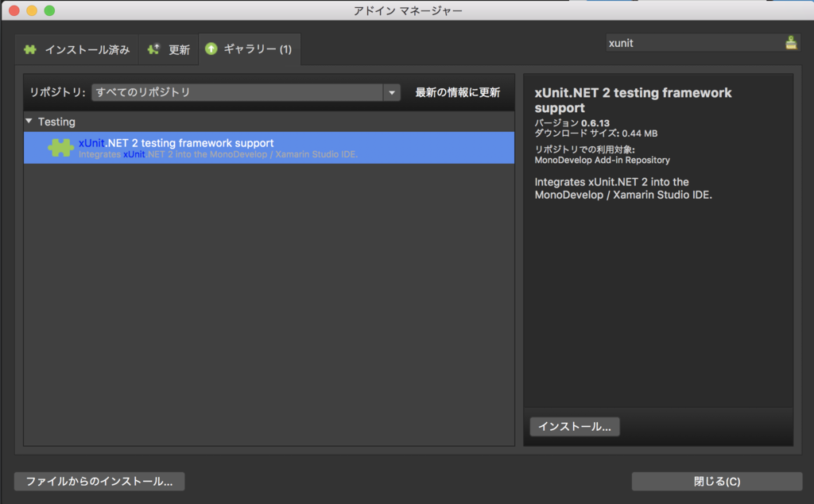Image resolution: width=814 pixels, height=504 pixels.
Task: Click the yellow minimize window button
Action: (x=32, y=10)
